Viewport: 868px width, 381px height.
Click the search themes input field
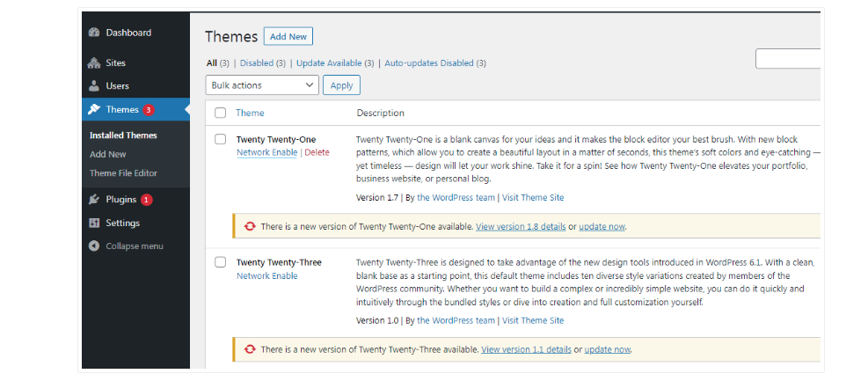[788, 59]
